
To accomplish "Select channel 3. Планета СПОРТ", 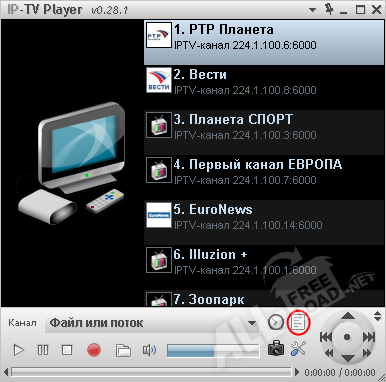I will 264,132.
